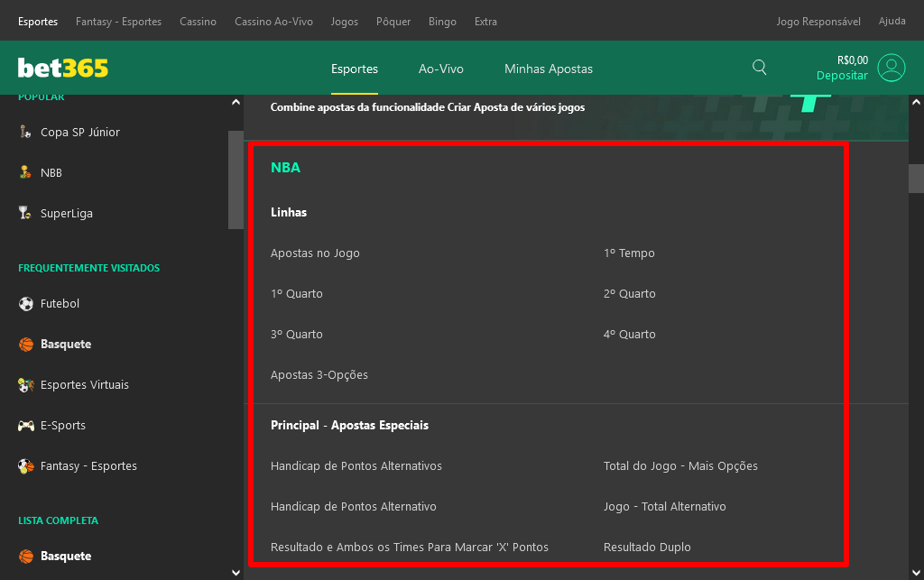
Task: Open Jogo - Total Alternativo
Action: click(x=665, y=507)
